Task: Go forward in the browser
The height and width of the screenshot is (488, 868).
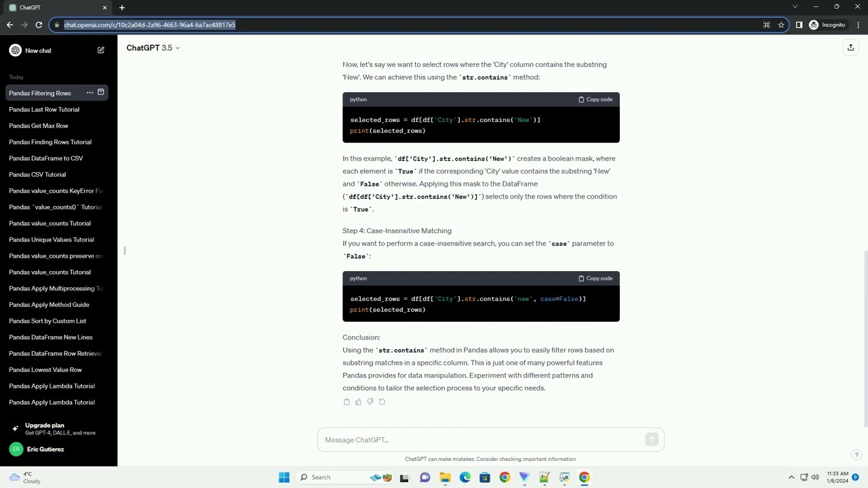Action: click(x=24, y=25)
